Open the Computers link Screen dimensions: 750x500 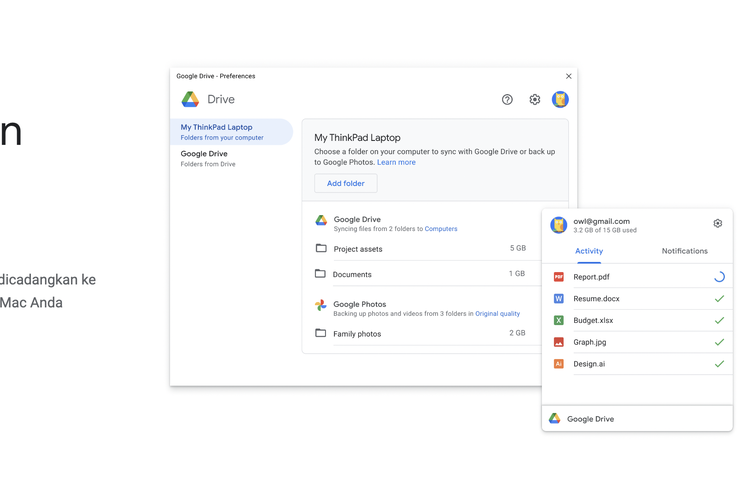(x=441, y=229)
